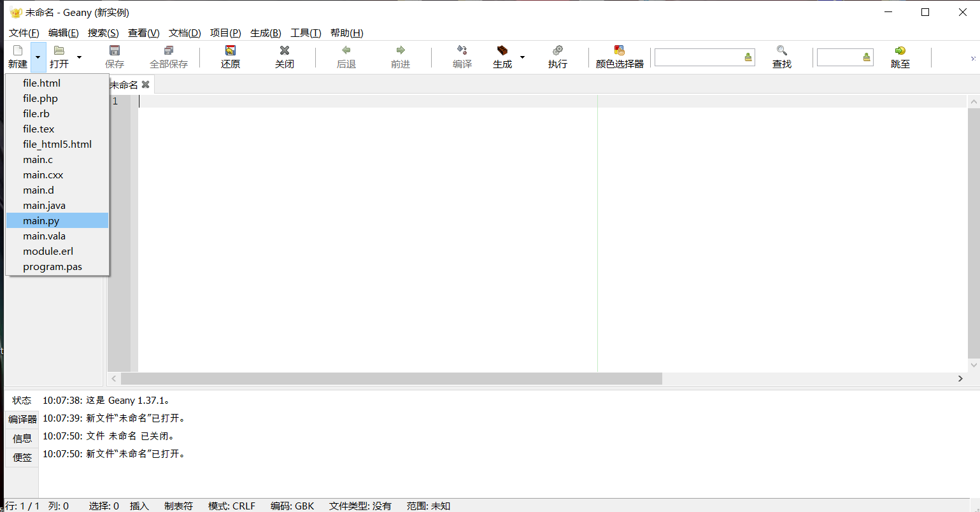Viewport: 980px width, 512px height.
Task: Revert the document using the 还原 icon
Action: click(x=230, y=56)
